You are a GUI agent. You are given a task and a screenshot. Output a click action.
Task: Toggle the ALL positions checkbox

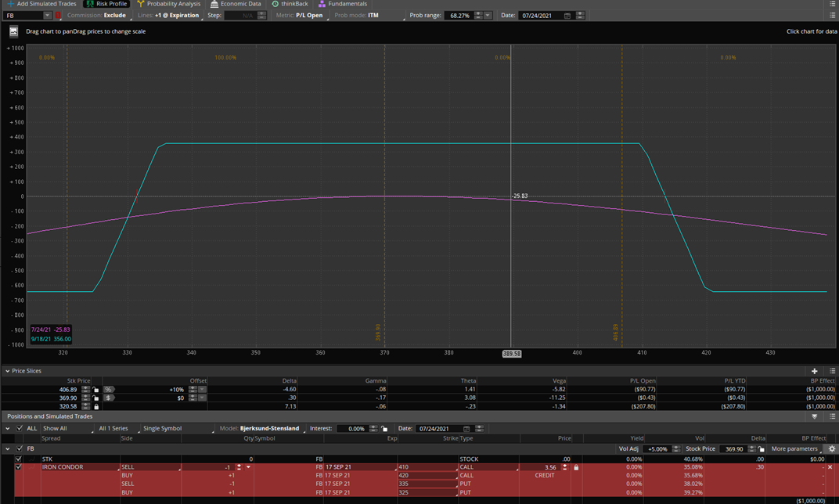coord(20,429)
